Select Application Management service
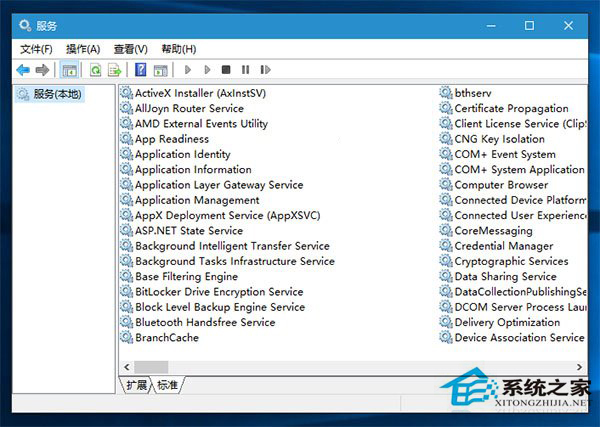Viewport: 600px width, 427px height. [190, 200]
